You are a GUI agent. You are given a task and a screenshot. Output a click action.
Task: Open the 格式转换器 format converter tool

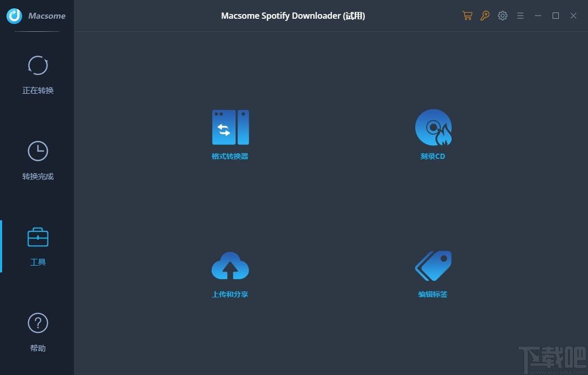(230, 127)
